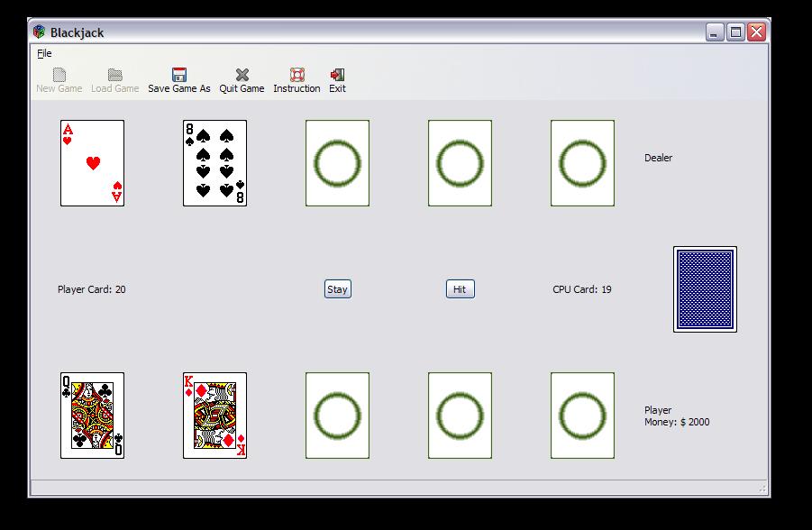Open the File menu

coord(44,53)
